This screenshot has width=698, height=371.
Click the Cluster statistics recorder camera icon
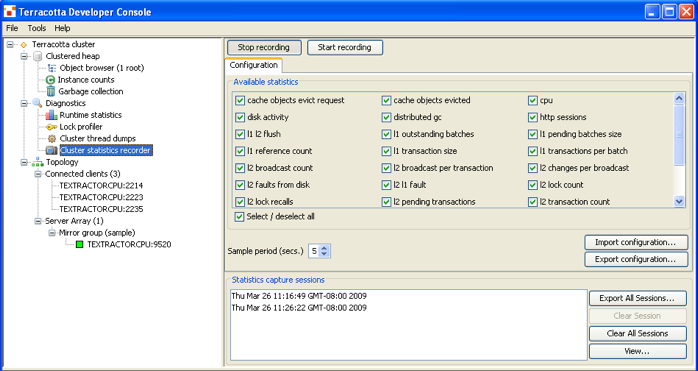pos(52,151)
